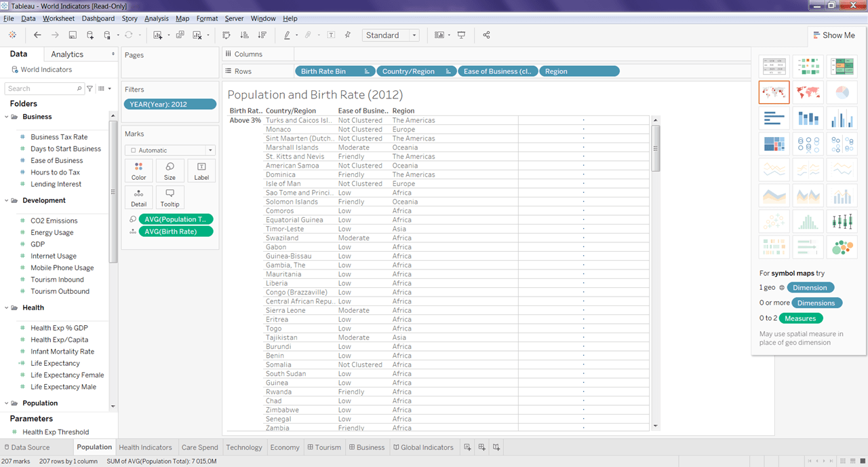This screenshot has width=868, height=467.
Task: Click the Label button on Marks card
Action: [201, 170]
